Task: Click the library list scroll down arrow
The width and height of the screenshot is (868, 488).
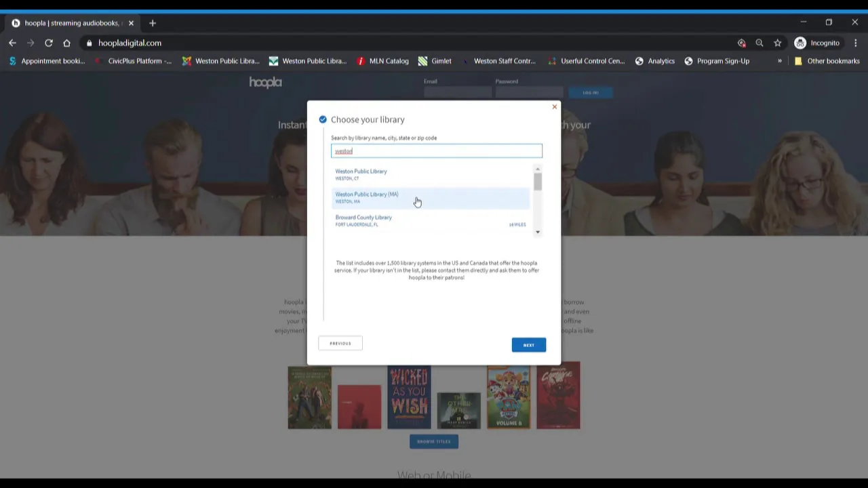Action: (x=538, y=232)
